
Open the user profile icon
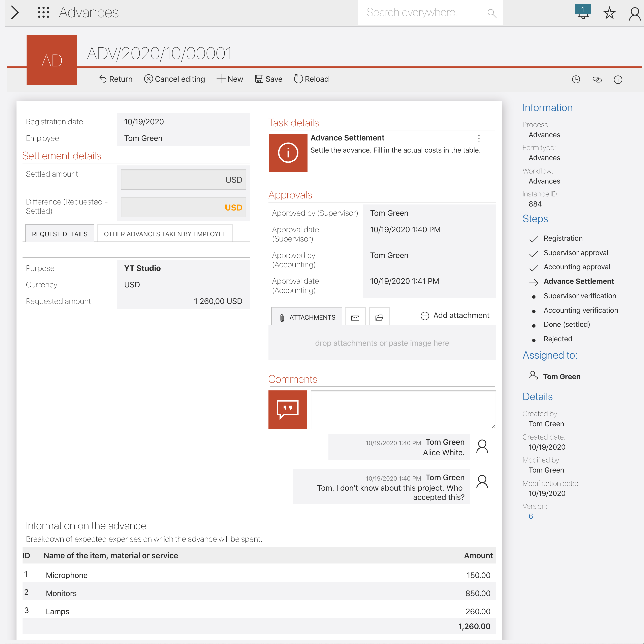point(634,14)
